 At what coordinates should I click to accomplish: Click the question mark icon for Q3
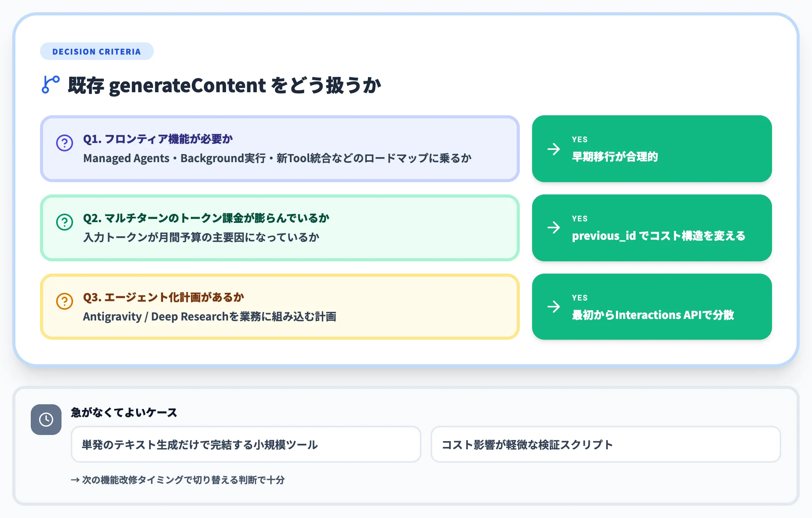click(x=65, y=301)
